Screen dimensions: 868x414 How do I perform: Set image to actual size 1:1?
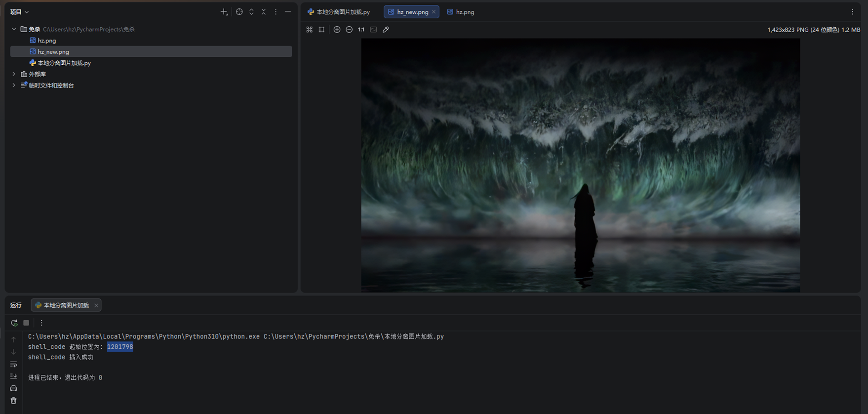click(361, 30)
